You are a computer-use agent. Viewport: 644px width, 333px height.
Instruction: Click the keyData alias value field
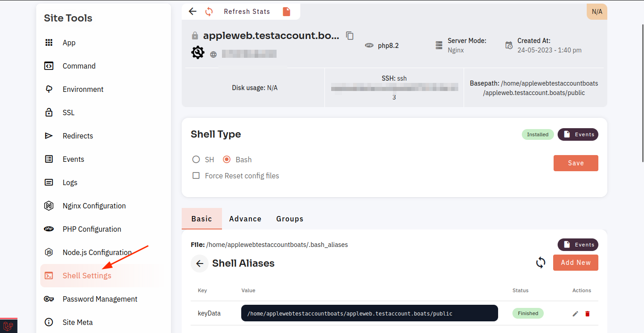point(370,313)
